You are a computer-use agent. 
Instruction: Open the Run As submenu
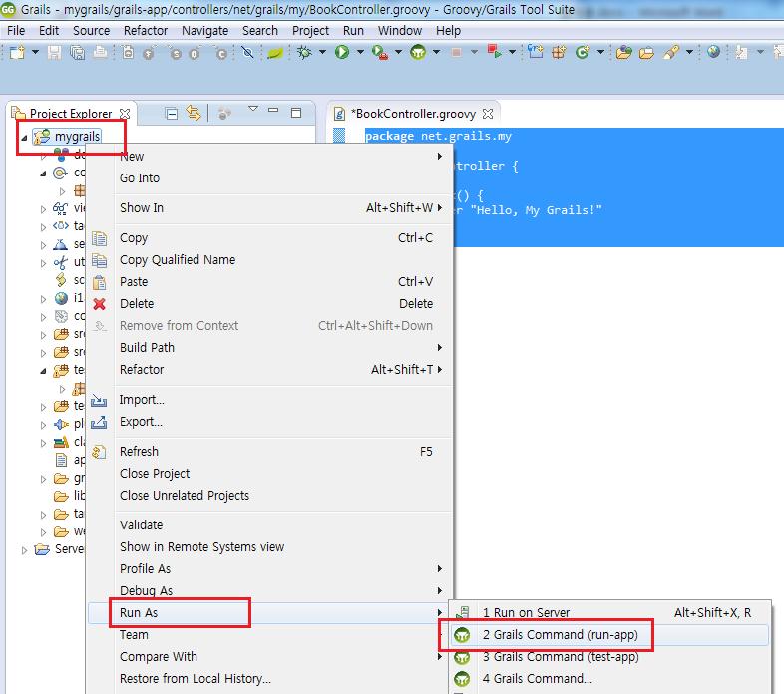point(270,613)
